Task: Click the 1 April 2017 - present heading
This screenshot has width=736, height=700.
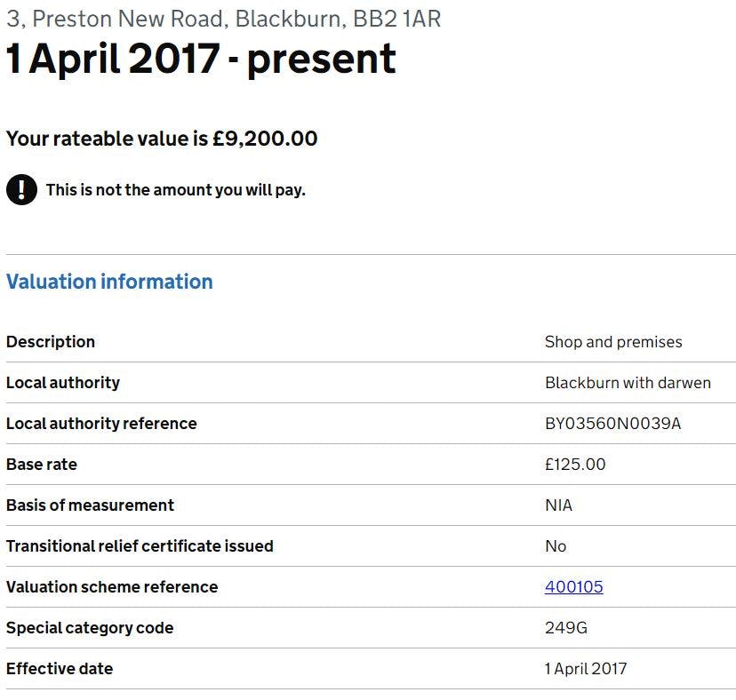Action: click(x=202, y=59)
